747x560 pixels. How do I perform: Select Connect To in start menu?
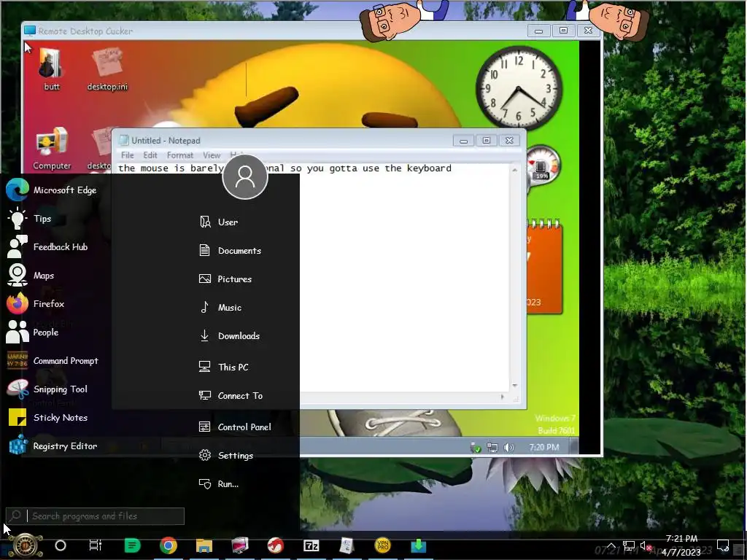pyautogui.click(x=231, y=396)
